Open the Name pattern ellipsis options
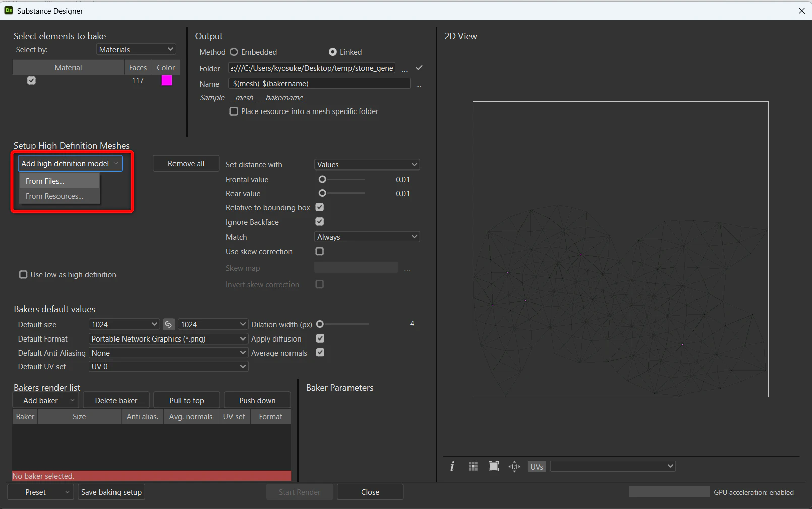The width and height of the screenshot is (812, 509). click(419, 85)
